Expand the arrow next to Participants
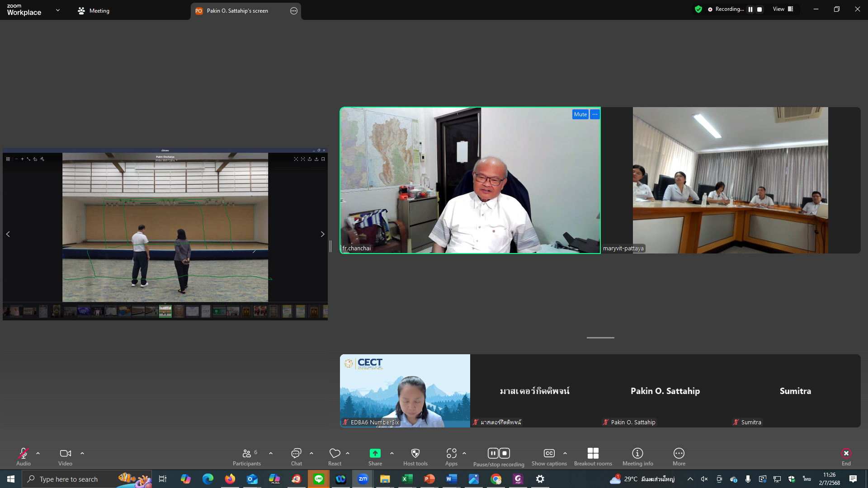The height and width of the screenshot is (488, 868). point(271,453)
